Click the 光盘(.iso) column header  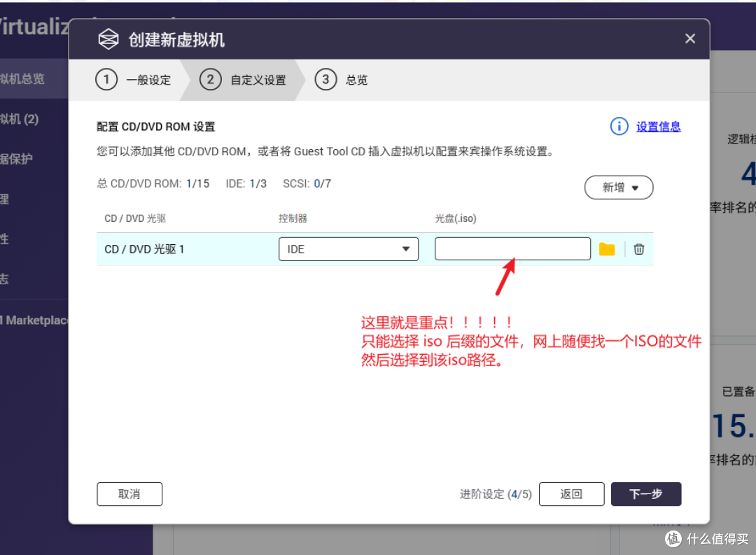[456, 218]
